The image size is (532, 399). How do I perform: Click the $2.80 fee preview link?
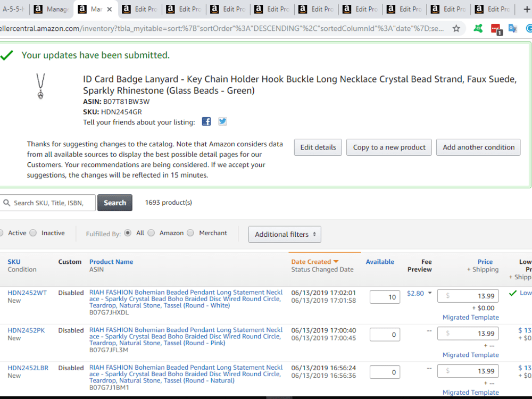[415, 293]
